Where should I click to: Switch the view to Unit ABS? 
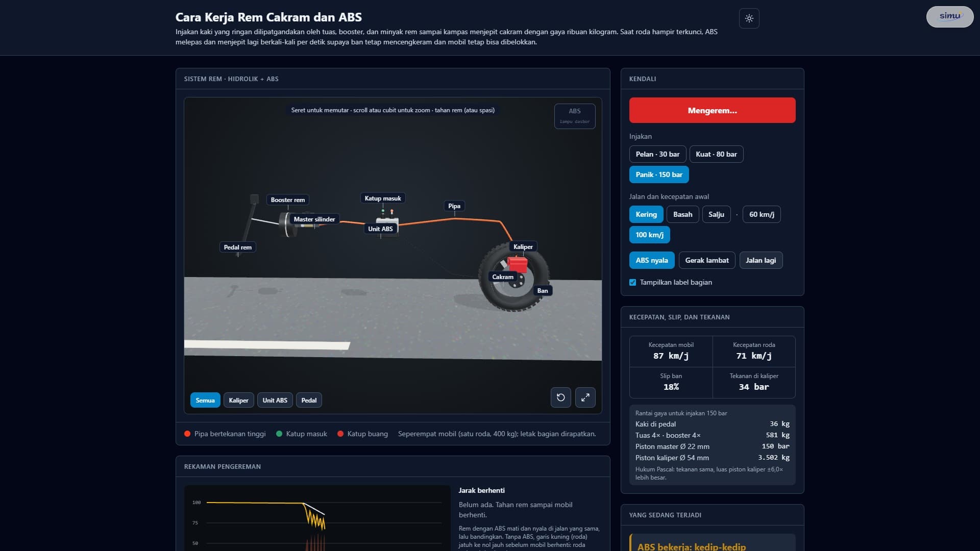pos(275,400)
